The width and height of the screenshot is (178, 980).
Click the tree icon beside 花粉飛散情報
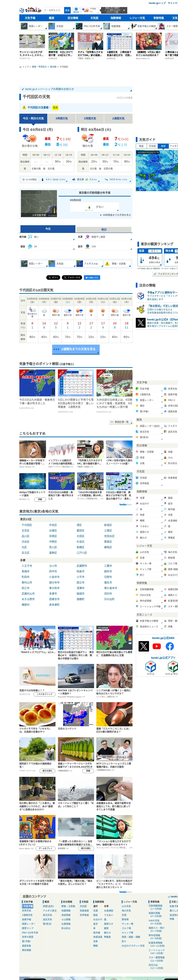point(137,589)
